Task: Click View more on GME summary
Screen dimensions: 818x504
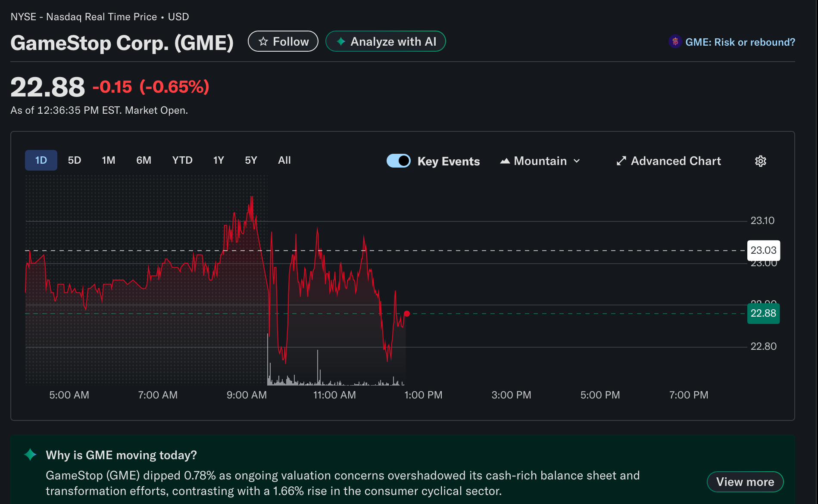Action: 745,482
